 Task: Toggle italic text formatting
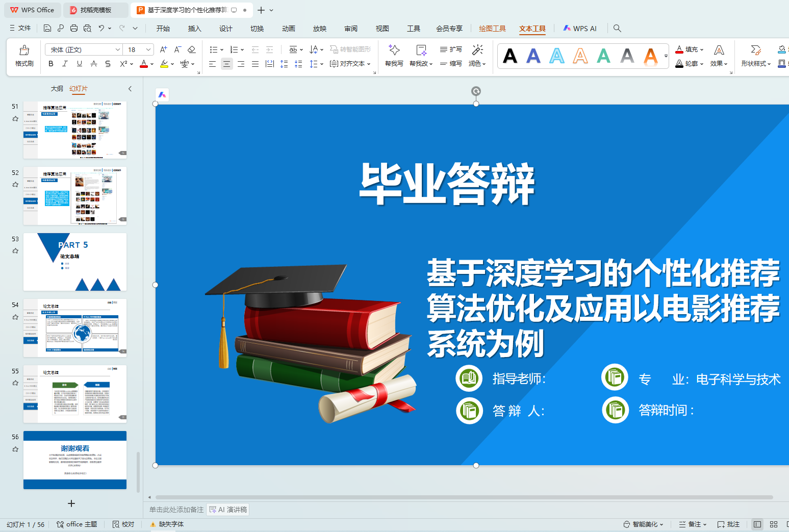65,64
